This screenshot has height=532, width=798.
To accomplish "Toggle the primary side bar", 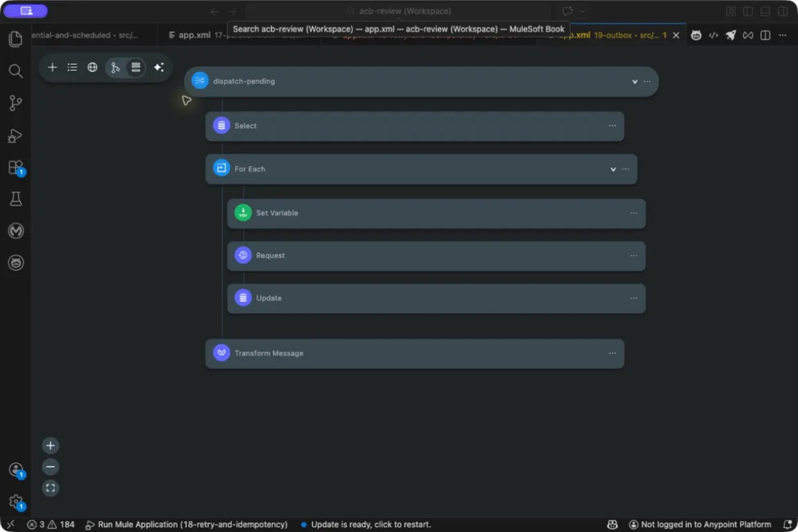I will tap(748, 11).
